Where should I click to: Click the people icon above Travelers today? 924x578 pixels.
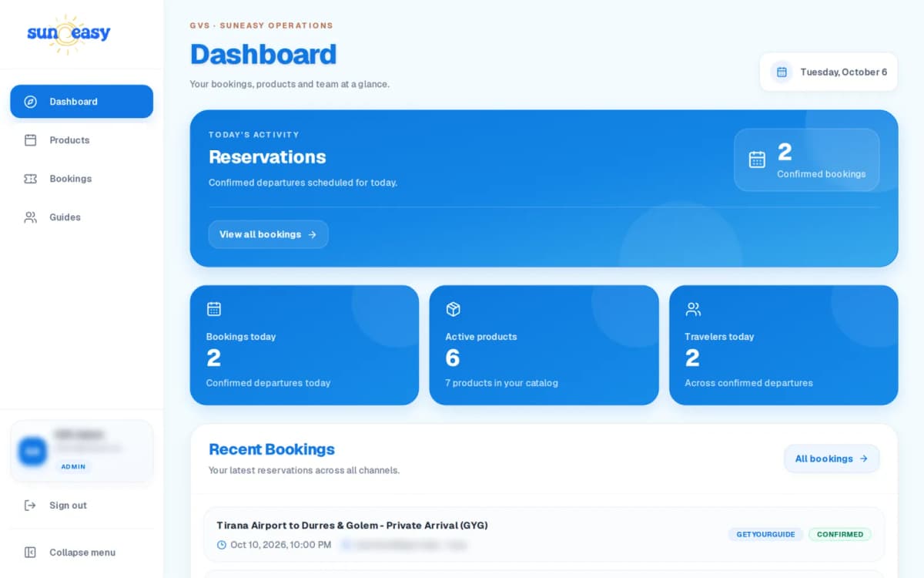click(693, 309)
